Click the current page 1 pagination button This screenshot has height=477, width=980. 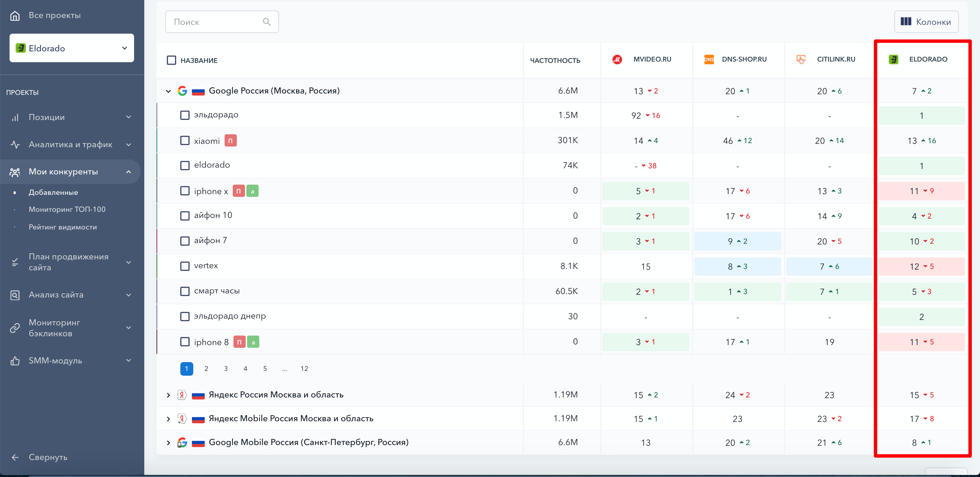pos(186,368)
